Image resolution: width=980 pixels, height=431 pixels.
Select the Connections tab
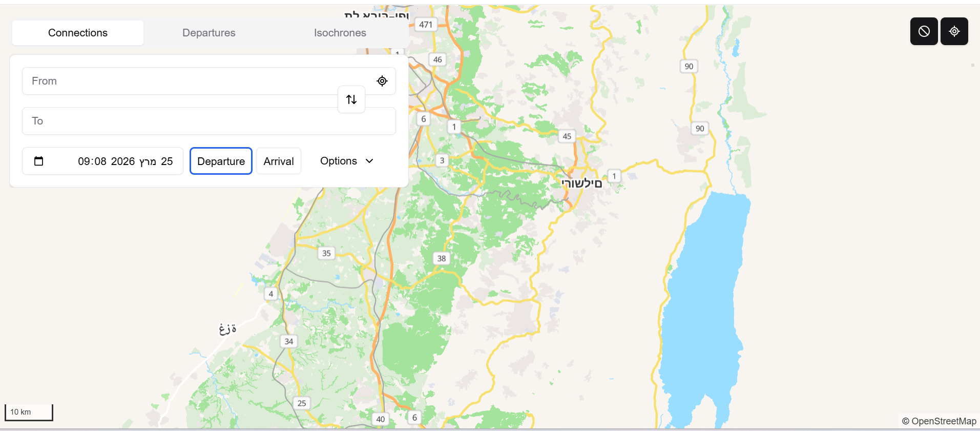pyautogui.click(x=78, y=33)
